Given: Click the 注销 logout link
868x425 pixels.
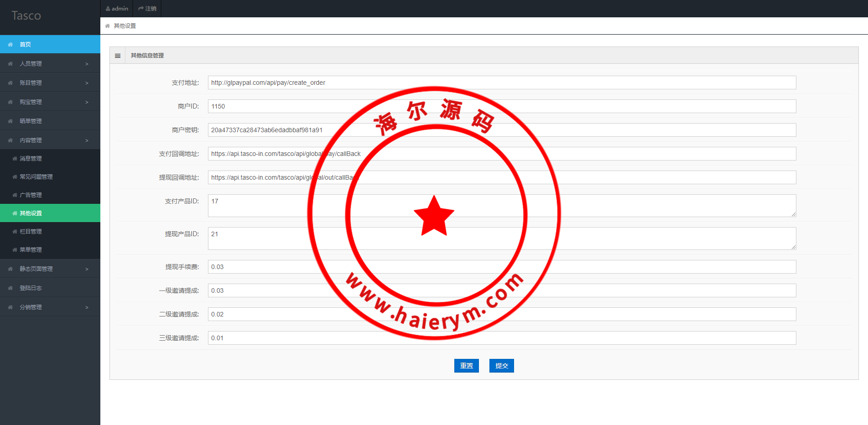Looking at the screenshot, I should click(x=147, y=9).
